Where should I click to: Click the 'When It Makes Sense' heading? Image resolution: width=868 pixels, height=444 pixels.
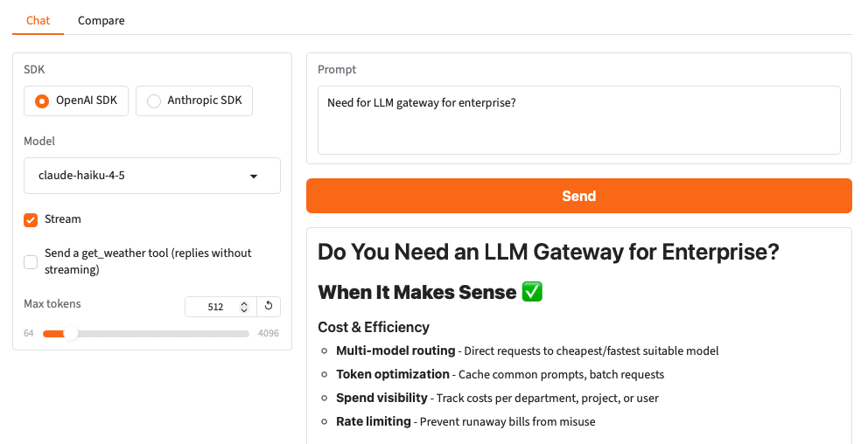tap(416, 292)
